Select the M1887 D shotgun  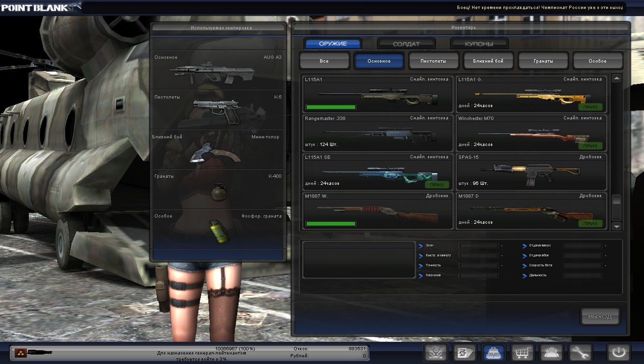coord(531,210)
